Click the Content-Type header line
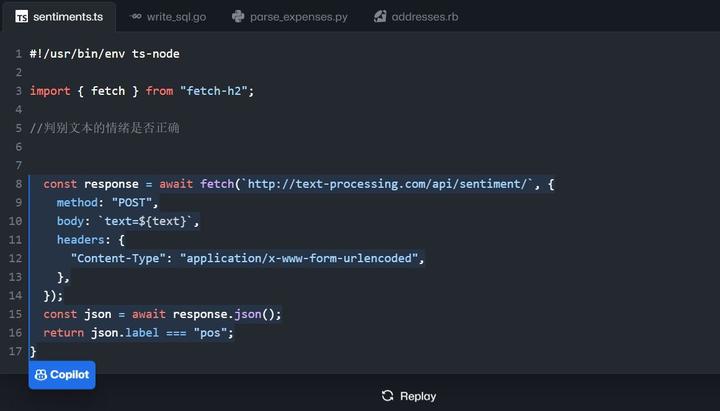720x411 pixels. click(x=247, y=258)
